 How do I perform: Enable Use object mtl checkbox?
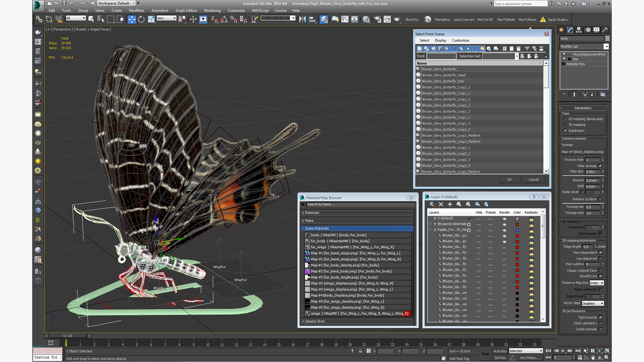(x=600, y=258)
